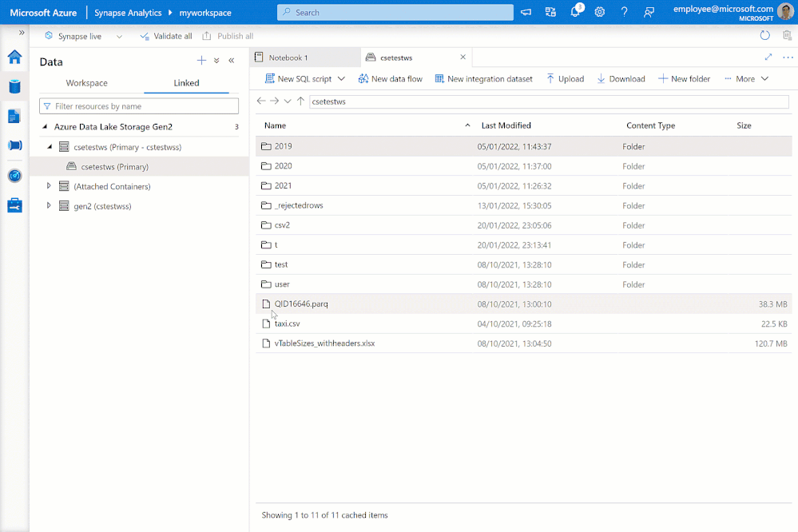Open the directory switcher icon in header

550,12
